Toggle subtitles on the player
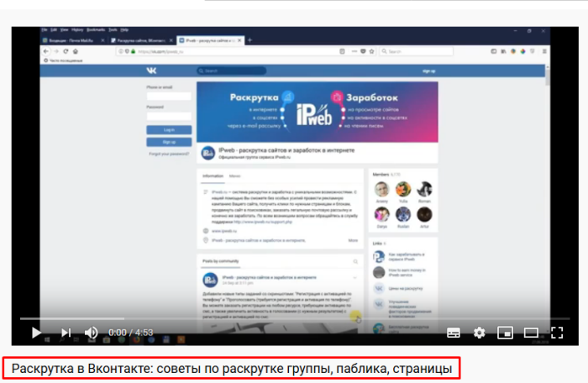 (x=453, y=333)
